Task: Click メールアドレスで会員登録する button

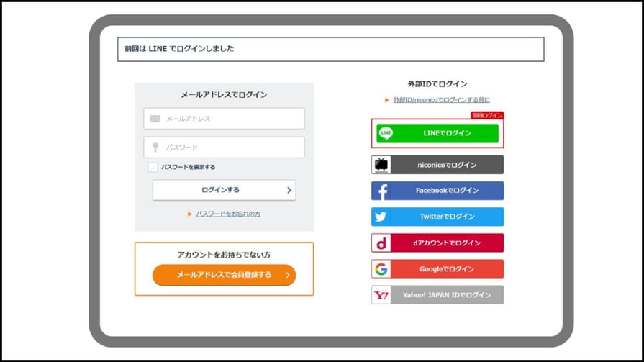Action: [x=225, y=275]
